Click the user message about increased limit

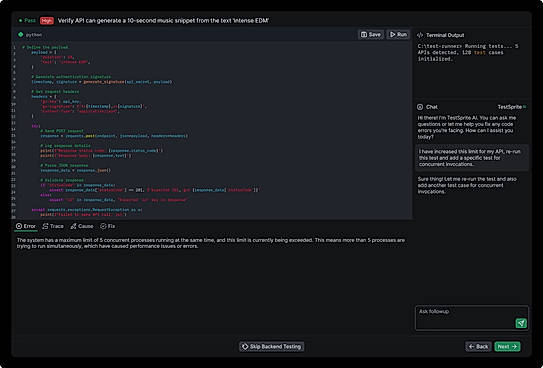(x=472, y=158)
